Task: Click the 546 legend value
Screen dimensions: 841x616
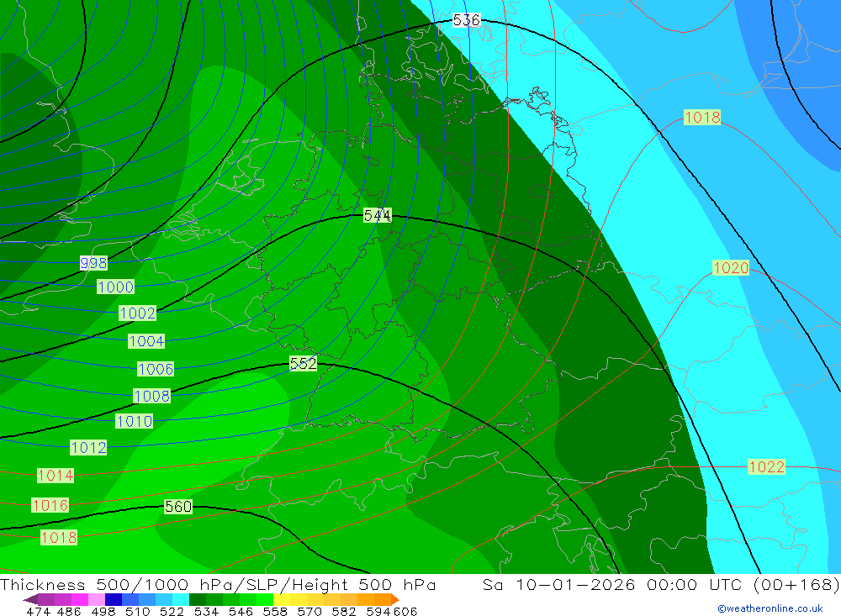Action: pyautogui.click(x=241, y=612)
